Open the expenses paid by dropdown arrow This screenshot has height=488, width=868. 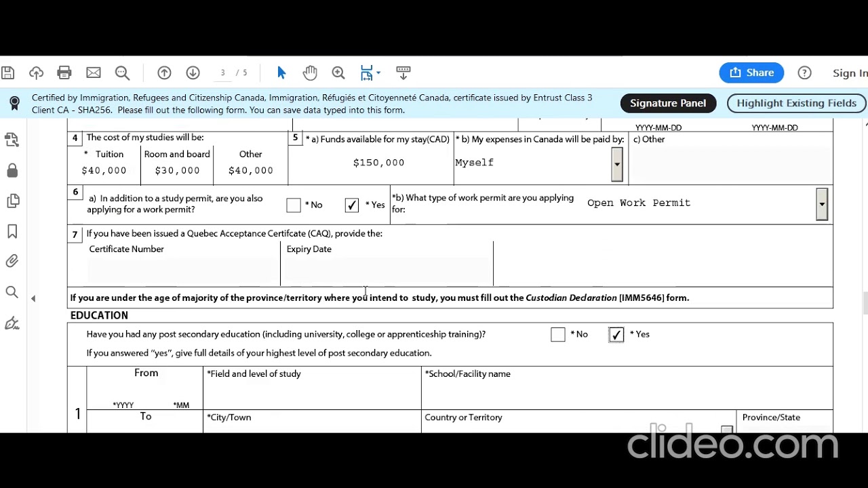pyautogui.click(x=617, y=164)
